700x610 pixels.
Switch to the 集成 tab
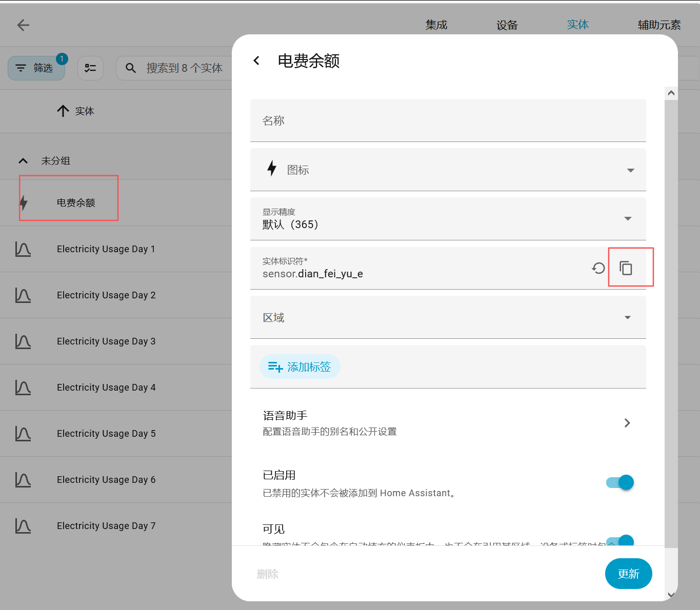click(x=436, y=24)
